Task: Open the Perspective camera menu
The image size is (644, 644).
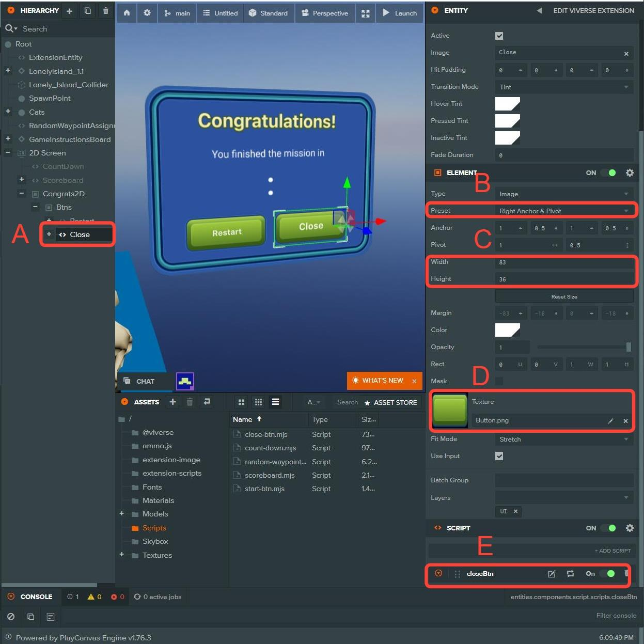Action: 325,13
